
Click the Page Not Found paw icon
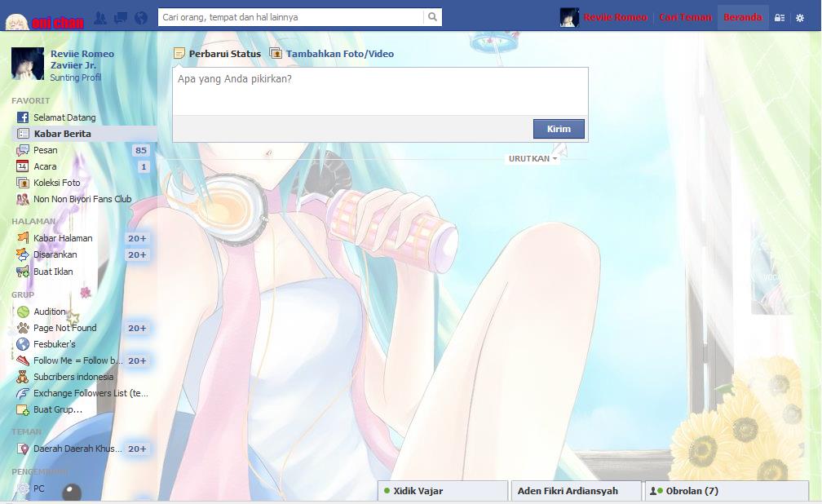point(23,329)
